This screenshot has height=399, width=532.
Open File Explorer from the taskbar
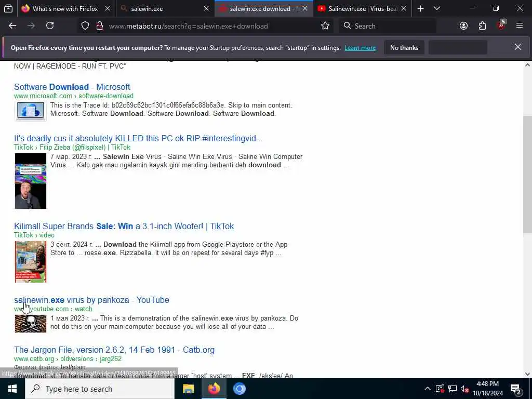(188, 389)
